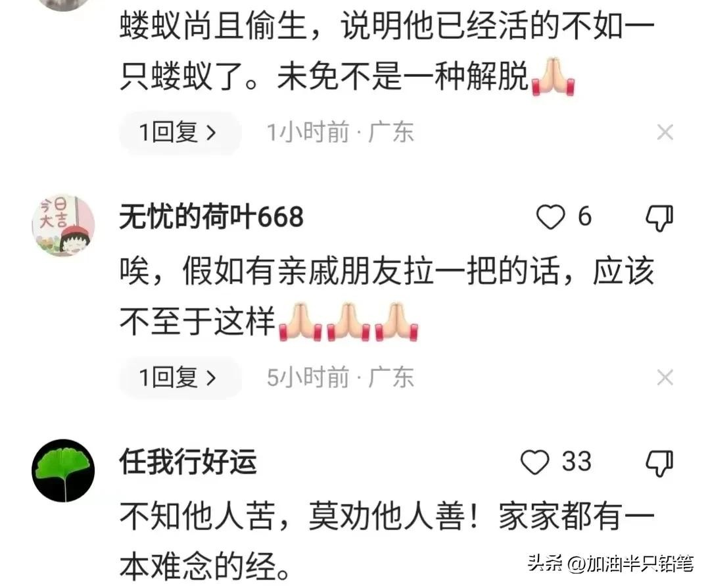Image resolution: width=710 pixels, height=588 pixels.
Task: Open username 无忧的荷叶668 profile
Action: (x=212, y=216)
